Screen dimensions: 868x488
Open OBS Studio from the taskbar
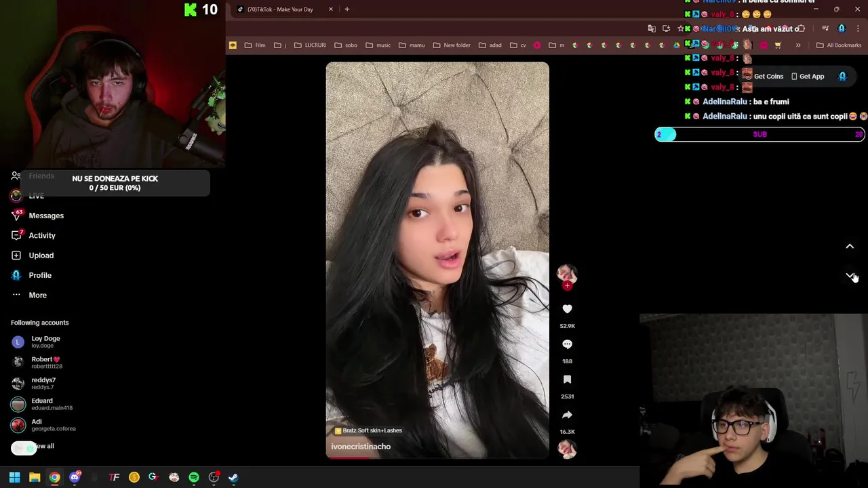click(x=214, y=477)
